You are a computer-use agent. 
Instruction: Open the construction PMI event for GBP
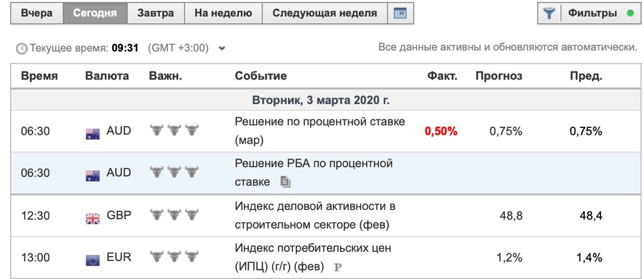tap(315, 215)
